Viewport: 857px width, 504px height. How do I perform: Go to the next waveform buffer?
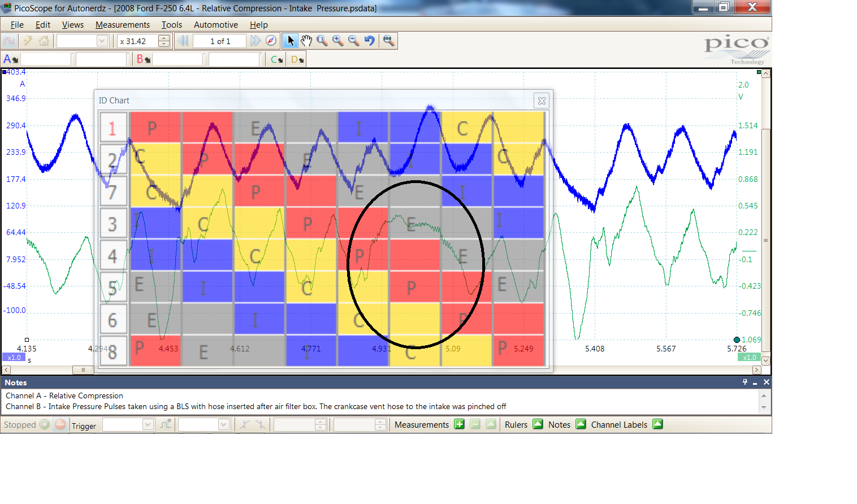pyautogui.click(x=256, y=41)
